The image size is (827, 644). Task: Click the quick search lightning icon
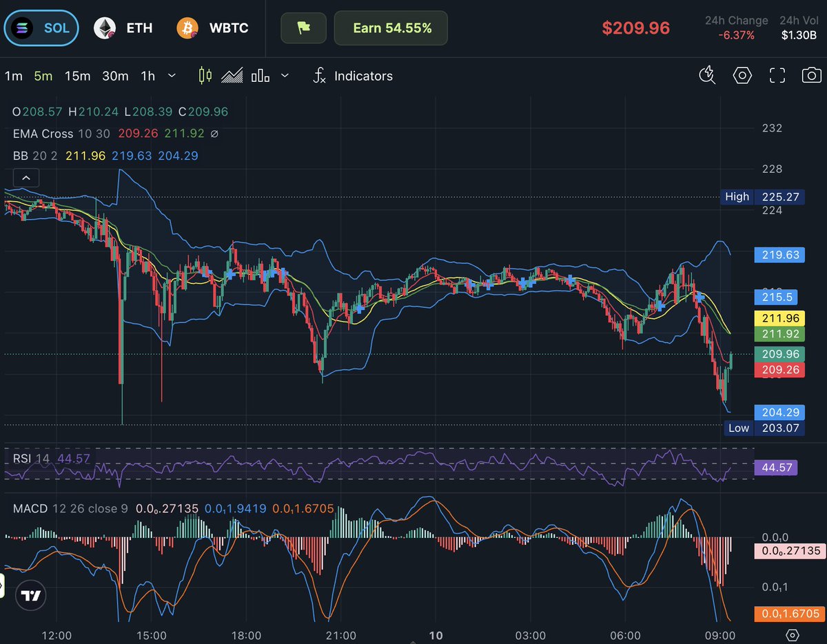coord(707,76)
